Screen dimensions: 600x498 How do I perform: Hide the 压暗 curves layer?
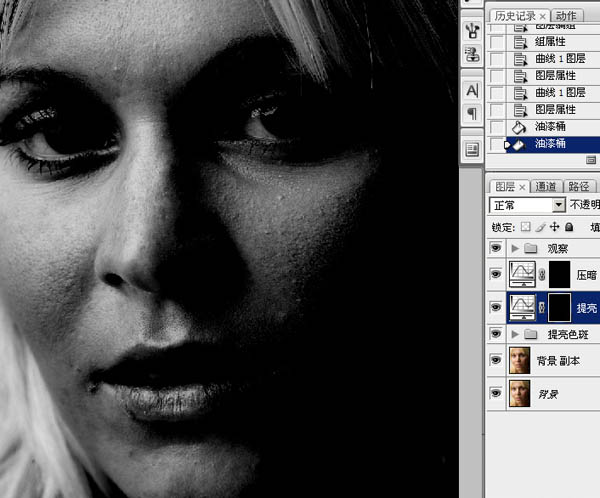click(496, 274)
